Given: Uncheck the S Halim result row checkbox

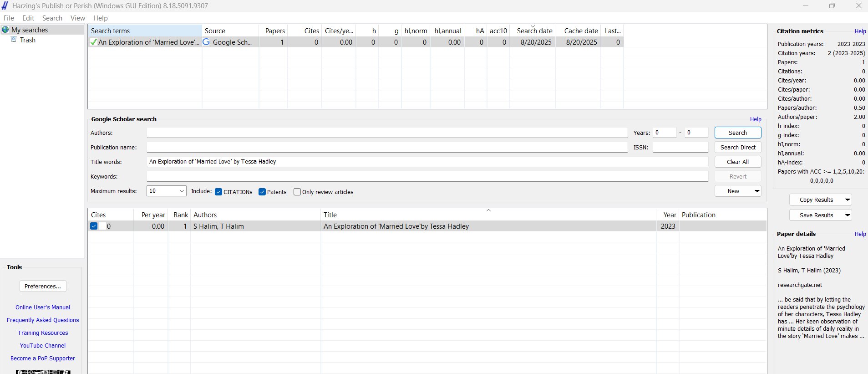Looking at the screenshot, I should click(x=94, y=226).
